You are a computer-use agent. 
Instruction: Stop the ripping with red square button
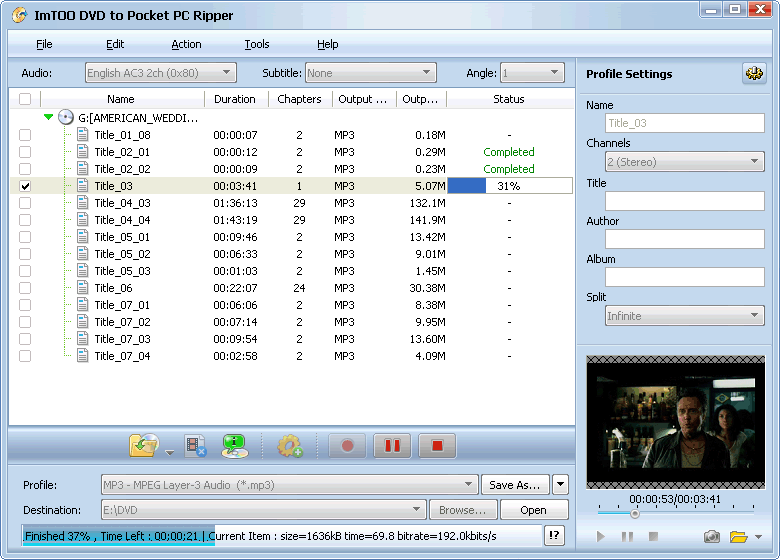tap(437, 446)
